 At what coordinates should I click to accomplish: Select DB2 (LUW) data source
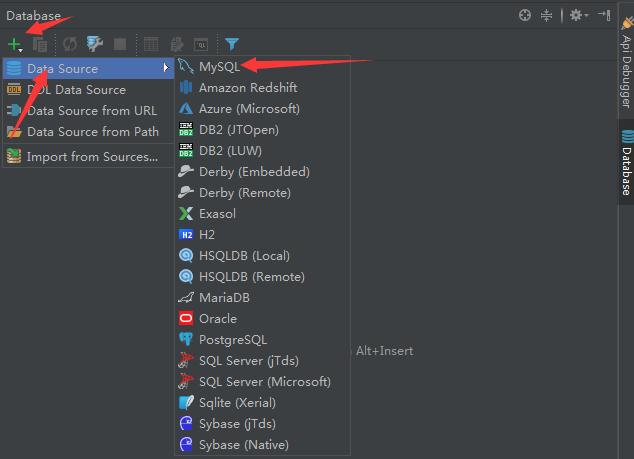pos(262,150)
